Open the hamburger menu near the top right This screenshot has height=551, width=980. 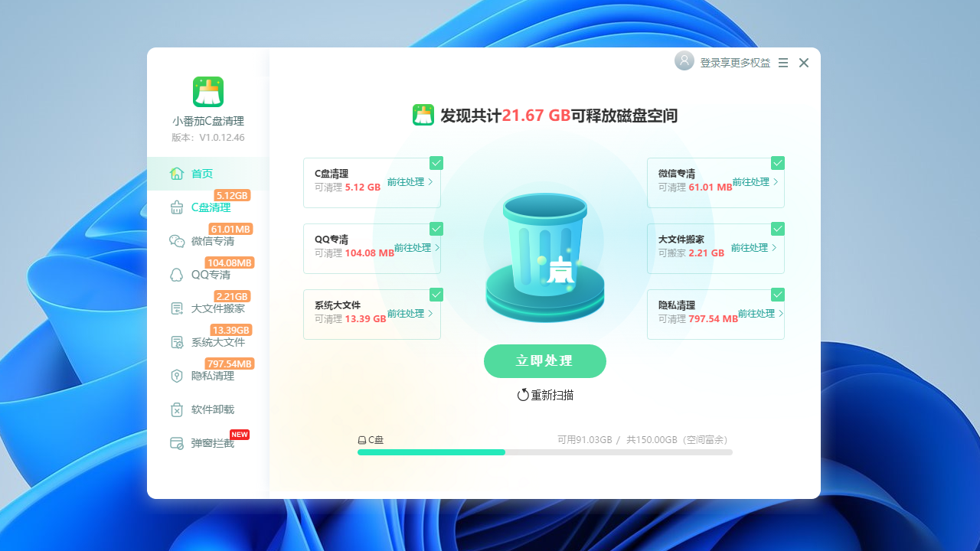782,63
